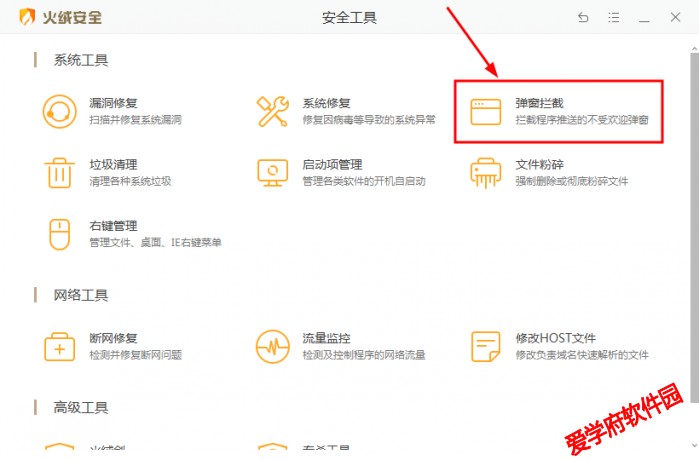Click description 扫描并修复系统漏洞
The image size is (699, 460).
136,120
